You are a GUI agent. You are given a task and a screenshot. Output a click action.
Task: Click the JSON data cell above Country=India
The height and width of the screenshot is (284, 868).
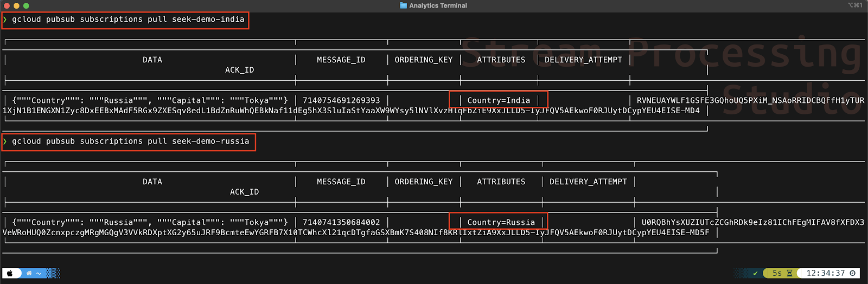point(150,100)
